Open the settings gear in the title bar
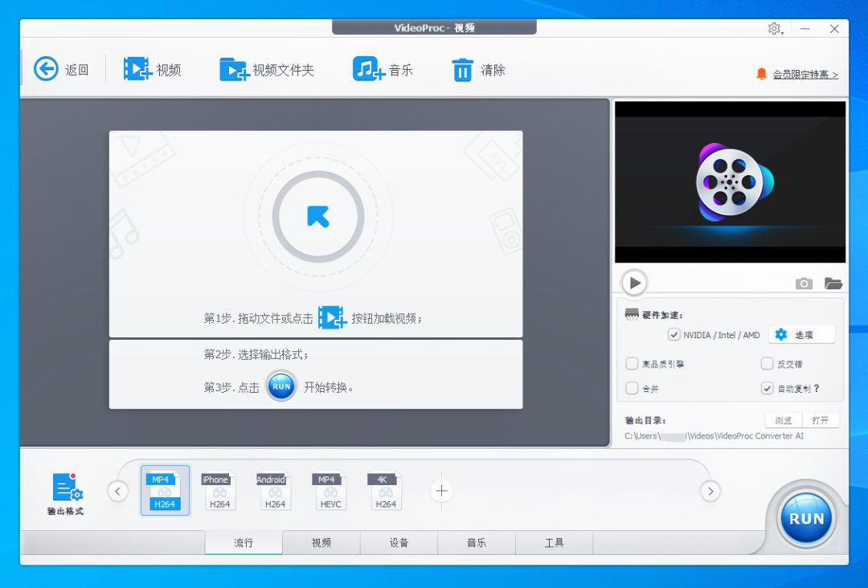Screen dimensions: 868x588 tap(775, 29)
